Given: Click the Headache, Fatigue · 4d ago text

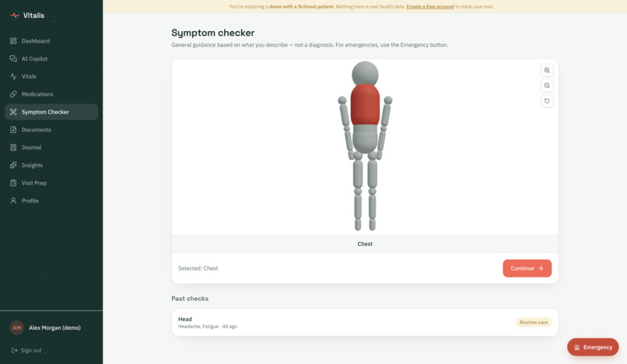Looking at the screenshot, I should coord(208,327).
